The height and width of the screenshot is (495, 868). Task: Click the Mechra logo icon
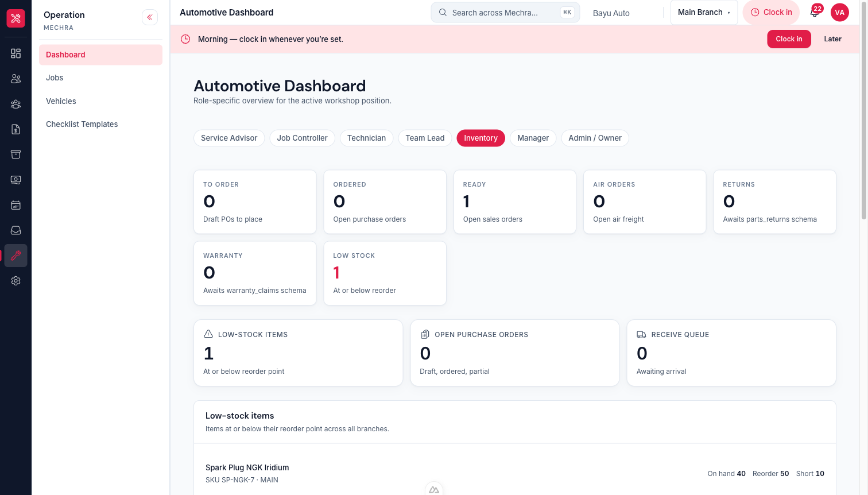(x=15, y=18)
